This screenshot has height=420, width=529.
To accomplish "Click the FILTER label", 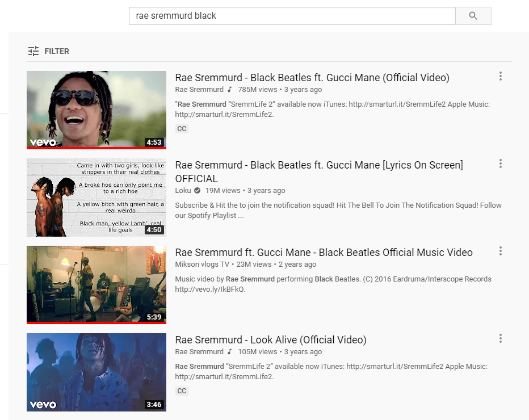I will point(57,51).
